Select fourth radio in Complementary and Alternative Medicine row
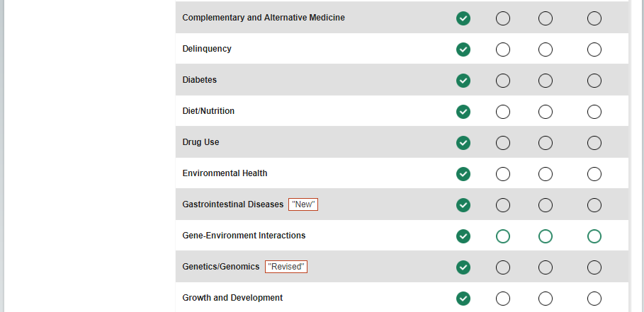The width and height of the screenshot is (644, 312). [594, 18]
